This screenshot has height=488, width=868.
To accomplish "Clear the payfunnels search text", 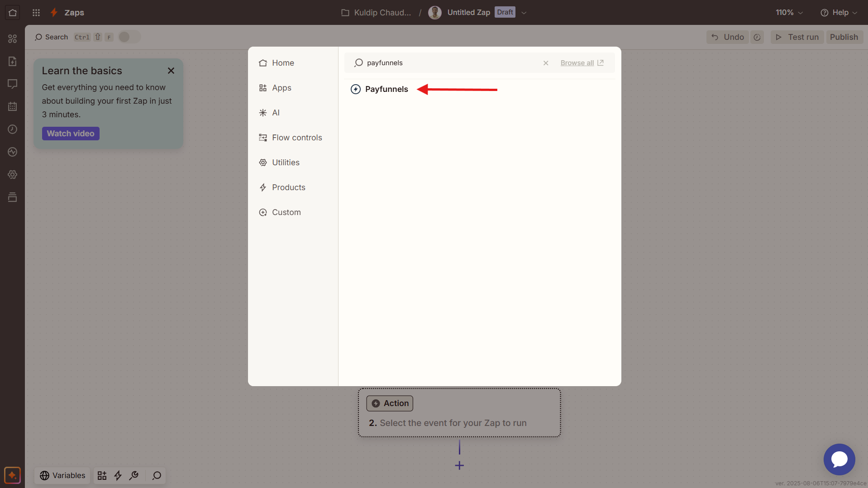I will (546, 63).
